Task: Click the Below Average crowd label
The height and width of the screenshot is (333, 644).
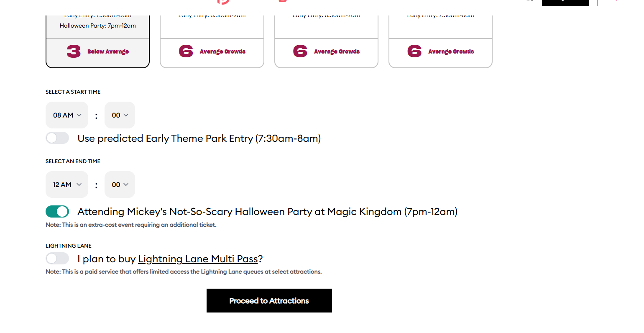Action: [x=108, y=51]
